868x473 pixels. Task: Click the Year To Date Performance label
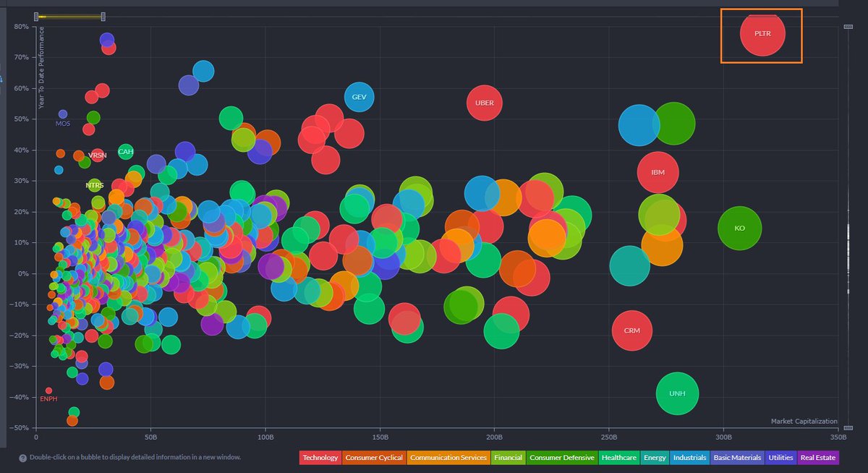click(42, 68)
